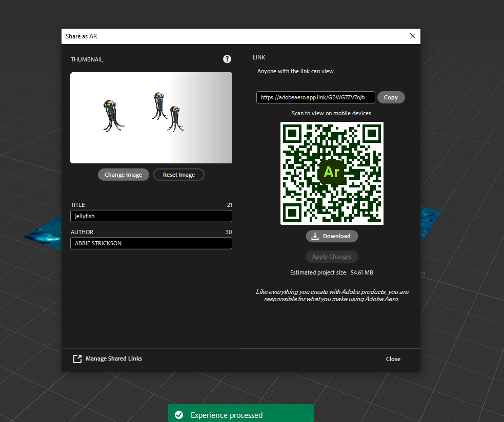
Task: Open the Manage Shared Links text link
Action: tap(114, 358)
